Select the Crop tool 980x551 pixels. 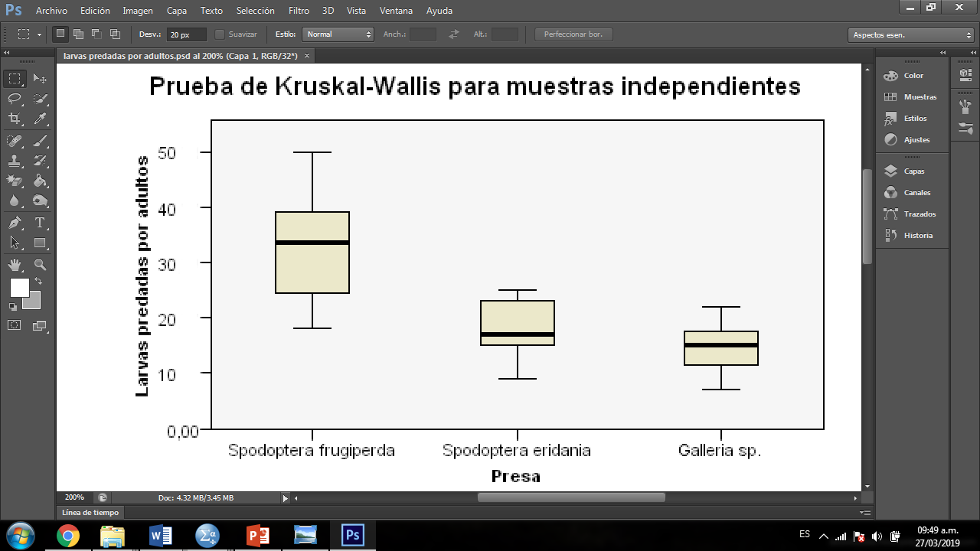pyautogui.click(x=15, y=119)
